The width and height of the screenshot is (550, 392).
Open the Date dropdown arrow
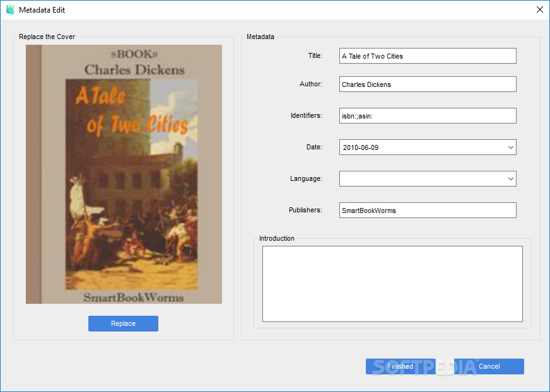click(x=511, y=147)
